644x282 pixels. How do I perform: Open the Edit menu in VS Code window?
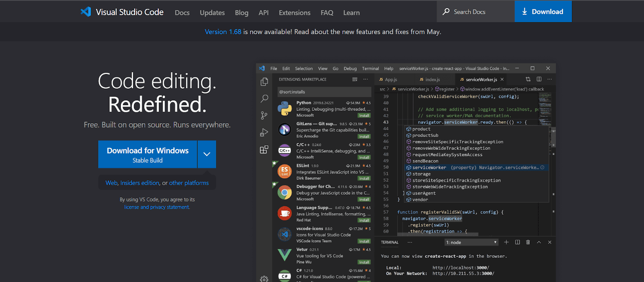[286, 68]
